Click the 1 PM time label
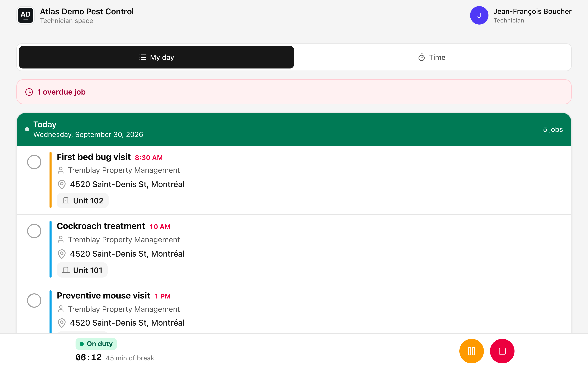Screen dimensions: 588x368 [162, 296]
